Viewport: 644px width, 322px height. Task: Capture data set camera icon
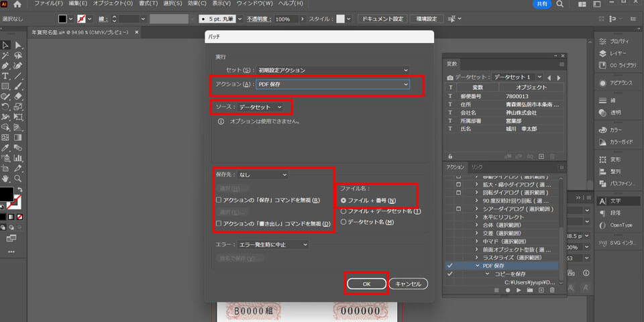(x=451, y=77)
